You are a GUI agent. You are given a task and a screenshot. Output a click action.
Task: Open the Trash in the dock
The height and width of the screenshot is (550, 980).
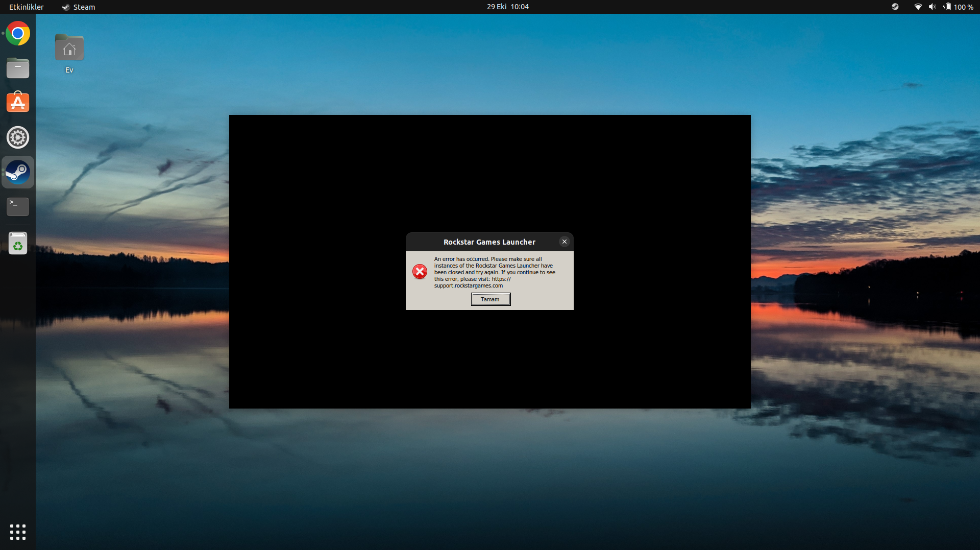[18, 243]
